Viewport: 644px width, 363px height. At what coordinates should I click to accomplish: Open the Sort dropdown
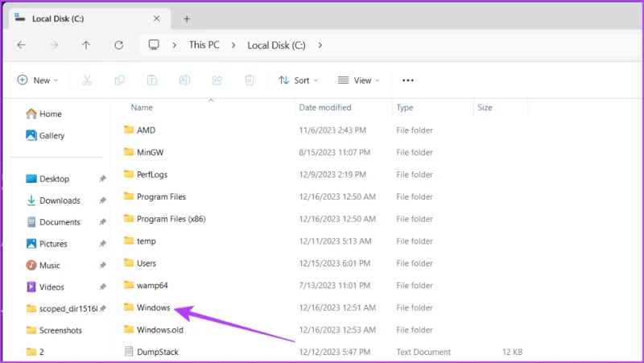298,80
